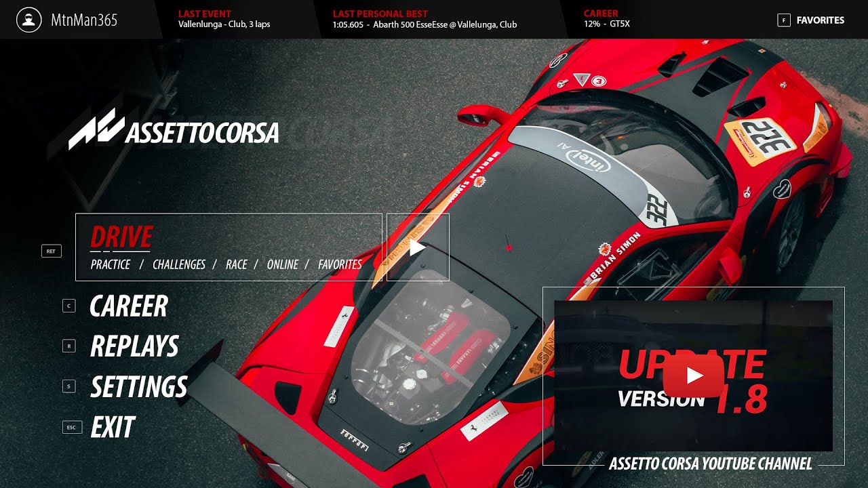Open the Update Version 1.8 video thumbnail

click(693, 376)
